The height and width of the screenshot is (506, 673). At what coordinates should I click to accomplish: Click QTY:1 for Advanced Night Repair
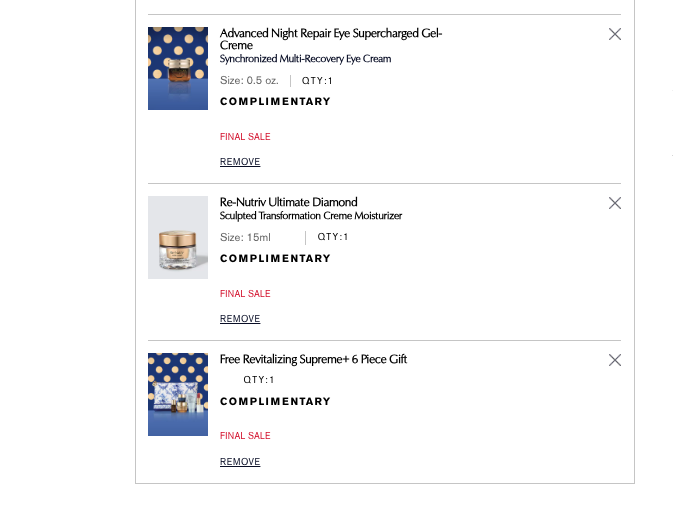pyautogui.click(x=317, y=81)
